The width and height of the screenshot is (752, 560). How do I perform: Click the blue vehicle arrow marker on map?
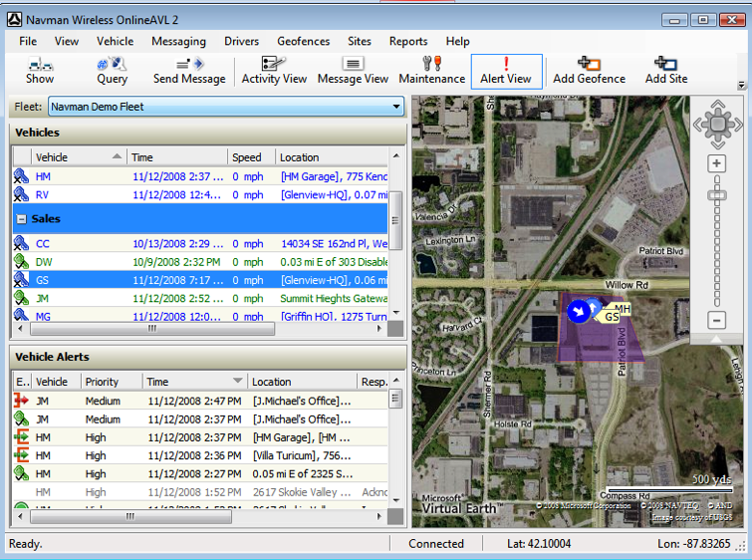[579, 311]
